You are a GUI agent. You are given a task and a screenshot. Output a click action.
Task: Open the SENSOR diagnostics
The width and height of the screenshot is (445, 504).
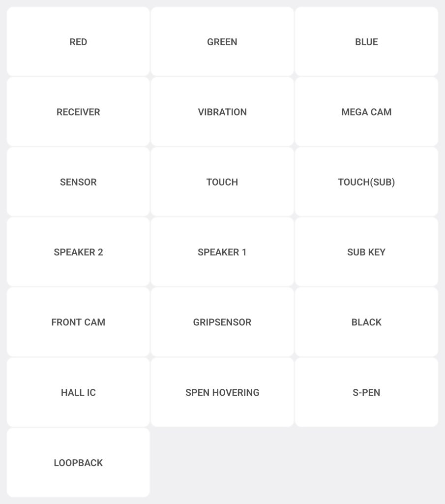(x=78, y=182)
